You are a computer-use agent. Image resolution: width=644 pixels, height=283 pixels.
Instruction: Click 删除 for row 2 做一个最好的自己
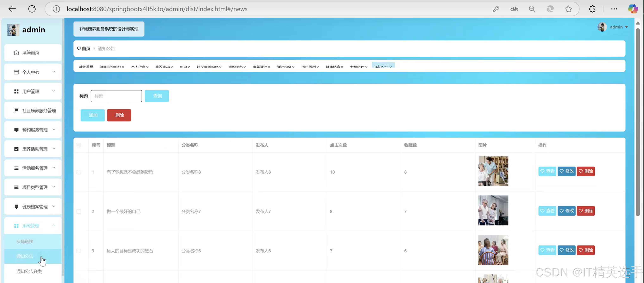[x=586, y=211]
